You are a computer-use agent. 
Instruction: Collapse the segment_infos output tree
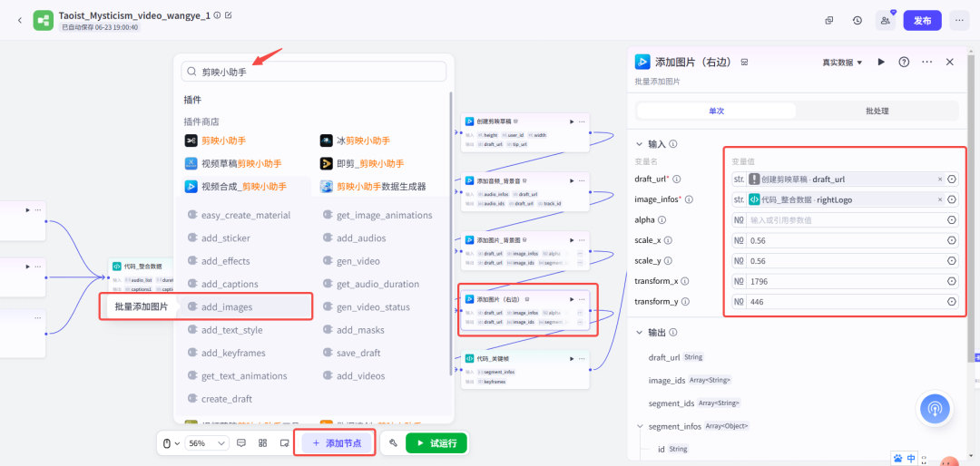point(640,426)
